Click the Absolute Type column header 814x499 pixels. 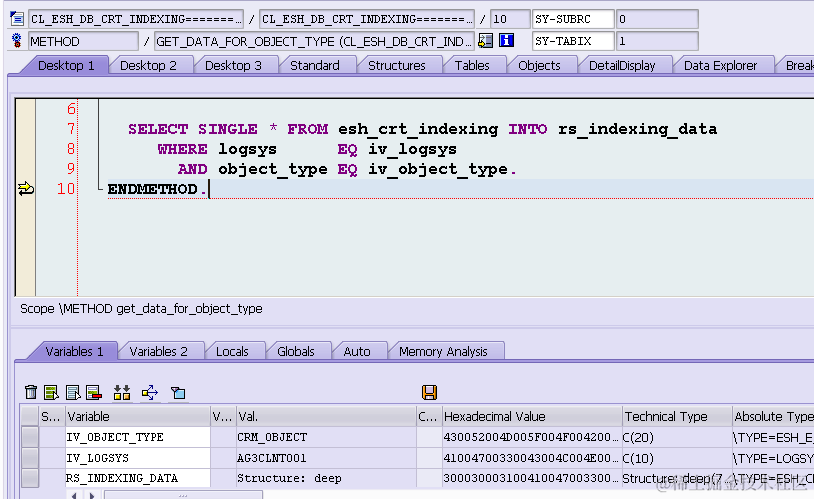pyautogui.click(x=773, y=416)
